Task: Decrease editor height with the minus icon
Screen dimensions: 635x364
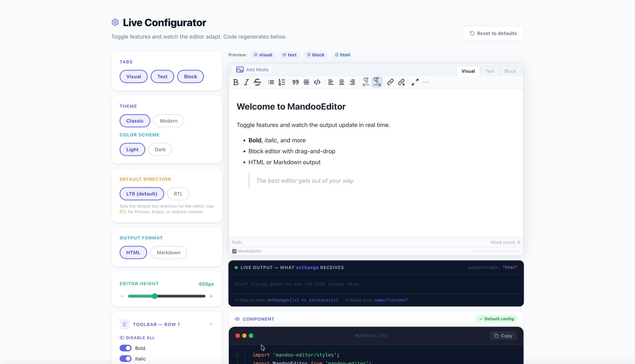Action: pyautogui.click(x=122, y=296)
